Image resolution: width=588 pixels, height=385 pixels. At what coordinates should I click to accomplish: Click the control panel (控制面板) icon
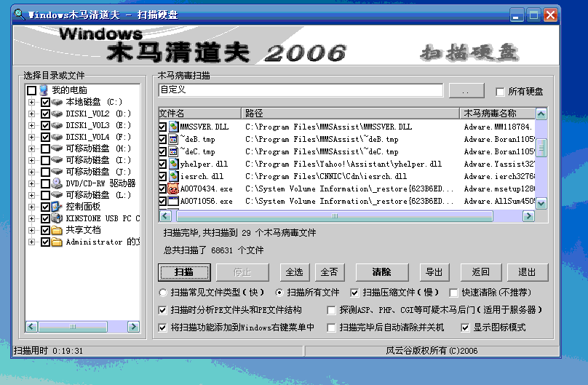pyautogui.click(x=57, y=207)
